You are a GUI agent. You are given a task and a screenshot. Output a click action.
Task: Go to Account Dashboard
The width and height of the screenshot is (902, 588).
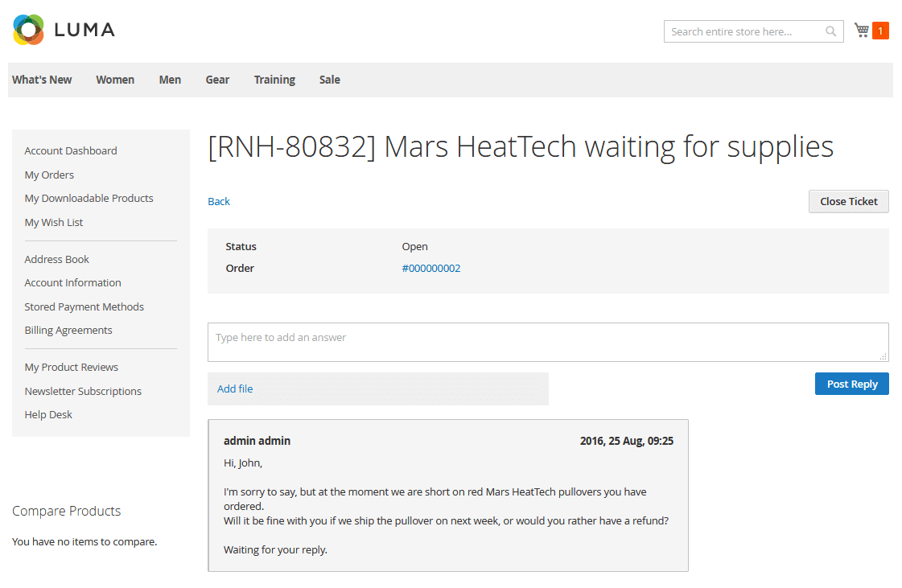(x=70, y=150)
